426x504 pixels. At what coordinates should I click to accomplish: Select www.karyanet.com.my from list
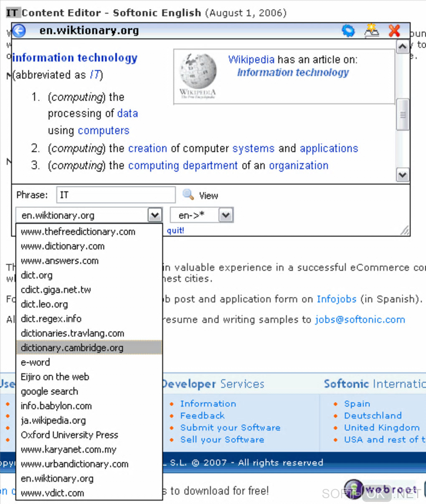(x=89, y=449)
